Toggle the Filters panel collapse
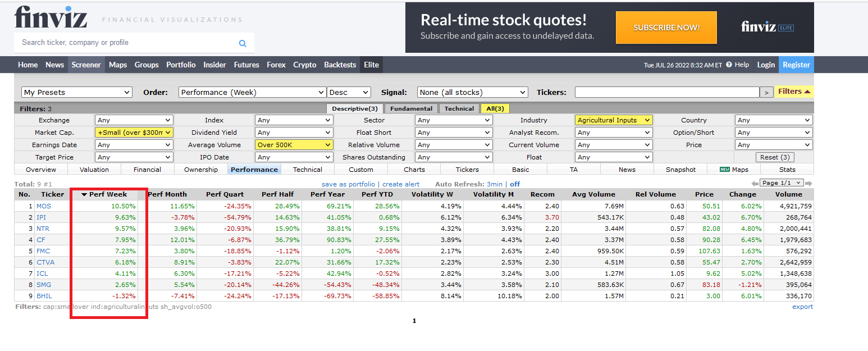 794,92
